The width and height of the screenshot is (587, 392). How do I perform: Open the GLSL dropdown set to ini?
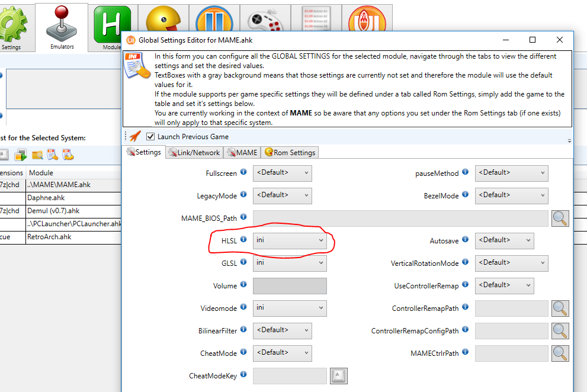290,263
